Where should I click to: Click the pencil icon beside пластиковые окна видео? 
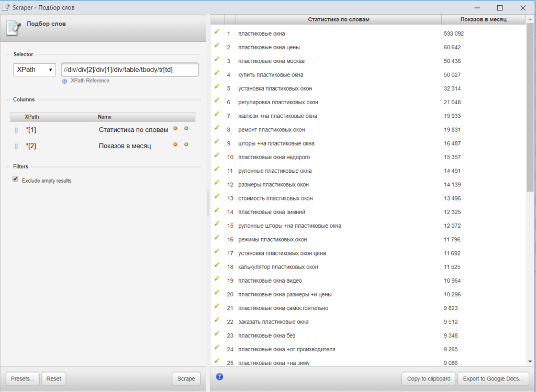point(217,278)
